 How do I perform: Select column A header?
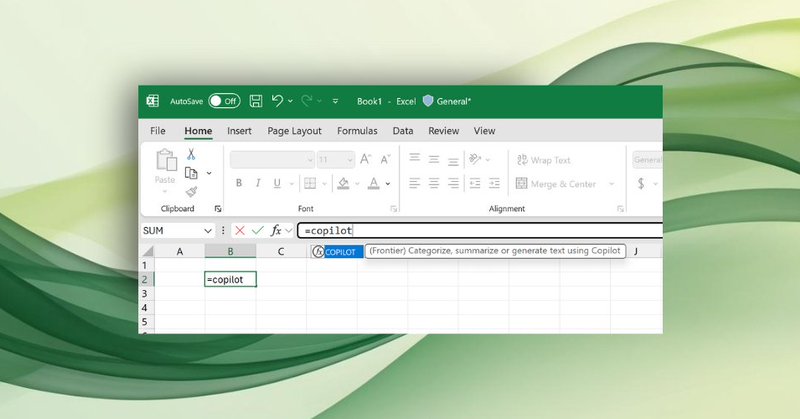[180, 251]
